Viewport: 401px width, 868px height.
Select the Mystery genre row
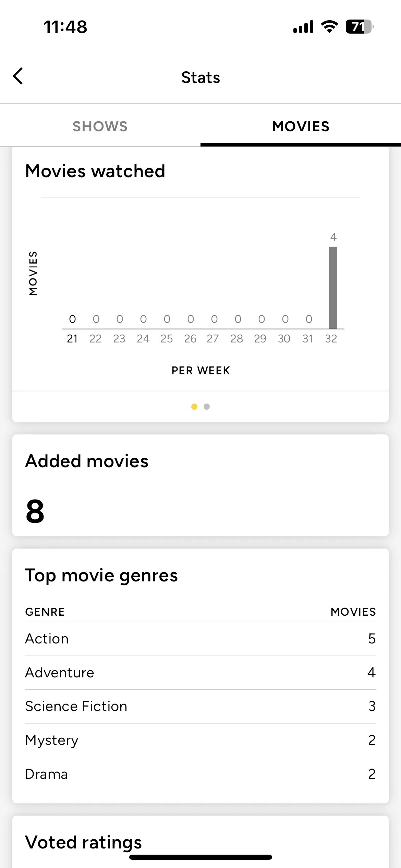click(200, 740)
